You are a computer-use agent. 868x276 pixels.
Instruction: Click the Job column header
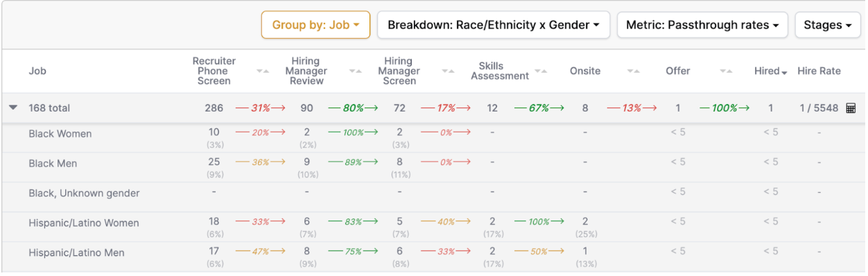(37, 71)
